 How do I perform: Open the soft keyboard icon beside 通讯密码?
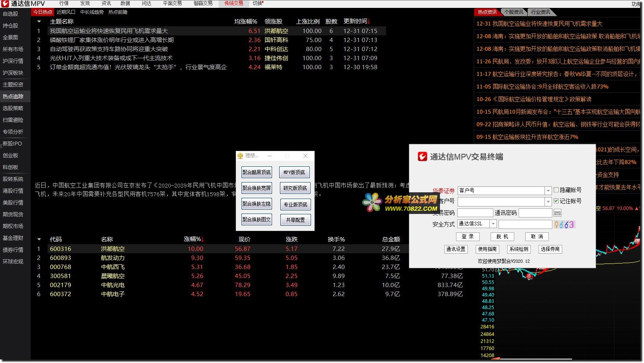tap(557, 213)
